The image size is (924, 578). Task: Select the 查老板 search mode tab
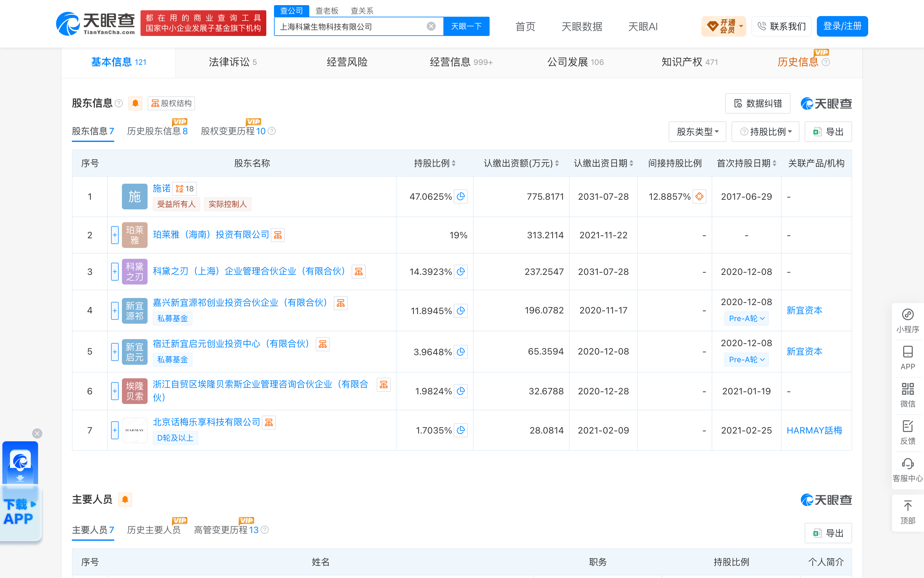pyautogui.click(x=327, y=11)
